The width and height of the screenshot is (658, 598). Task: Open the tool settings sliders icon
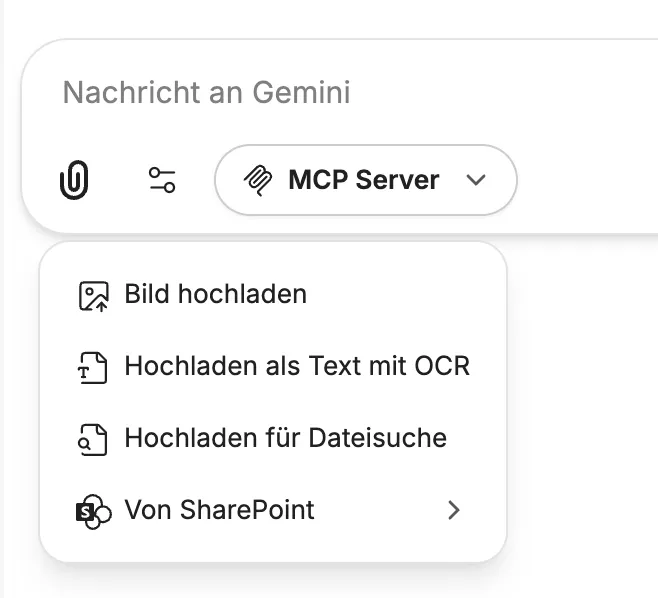162,181
